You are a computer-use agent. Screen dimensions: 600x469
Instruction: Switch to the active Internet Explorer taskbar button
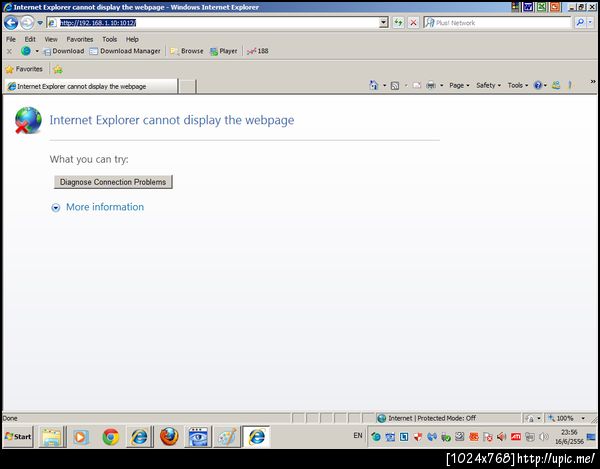[x=256, y=437]
